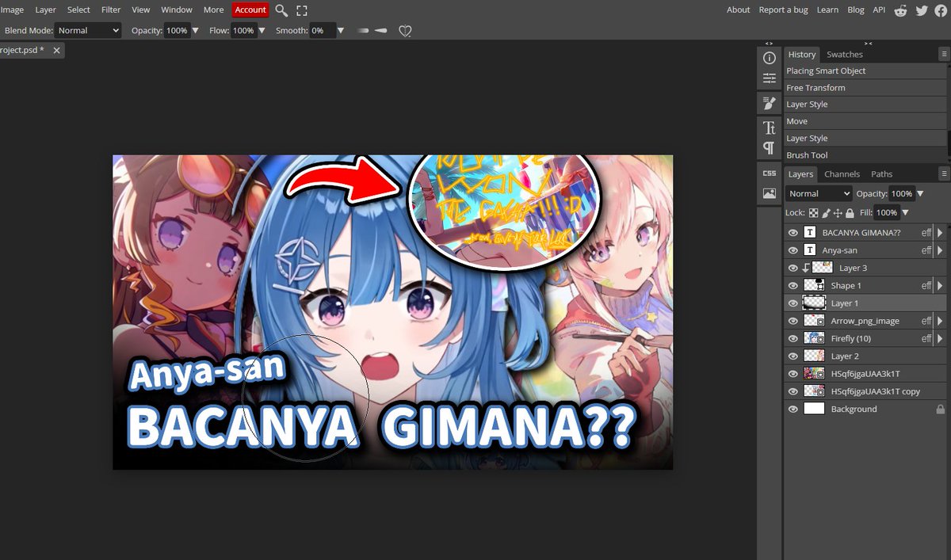Viewport: 951px width, 560px height.
Task: Open the Layers panel menu icon
Action: tap(944, 173)
